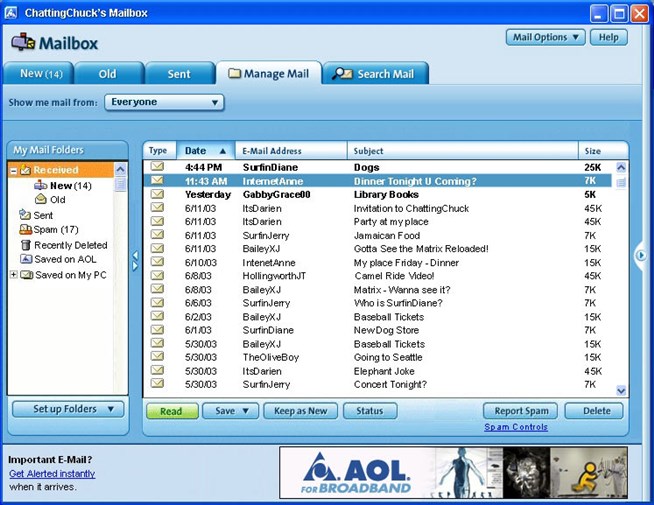Open the Everyone mail filter dropdown
The image size is (654, 505).
(164, 102)
